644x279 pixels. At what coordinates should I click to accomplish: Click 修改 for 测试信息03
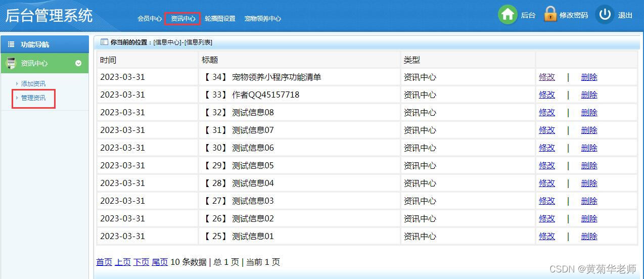(547, 201)
